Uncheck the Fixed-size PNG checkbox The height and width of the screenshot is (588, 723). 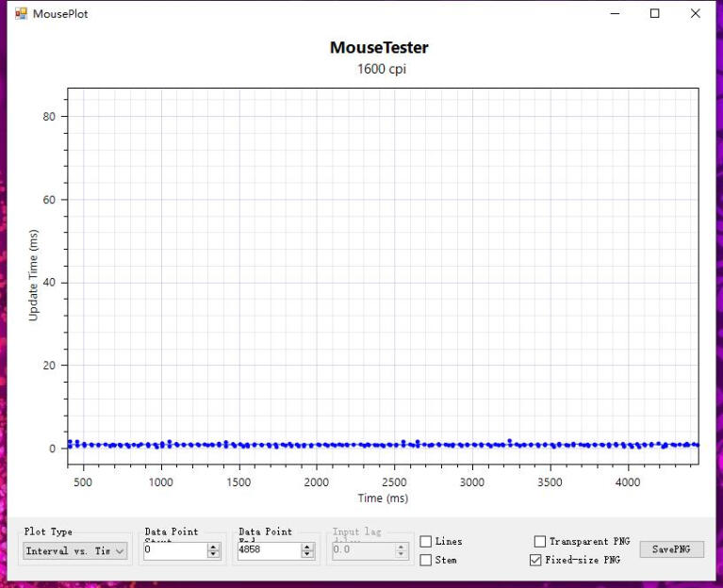[535, 560]
